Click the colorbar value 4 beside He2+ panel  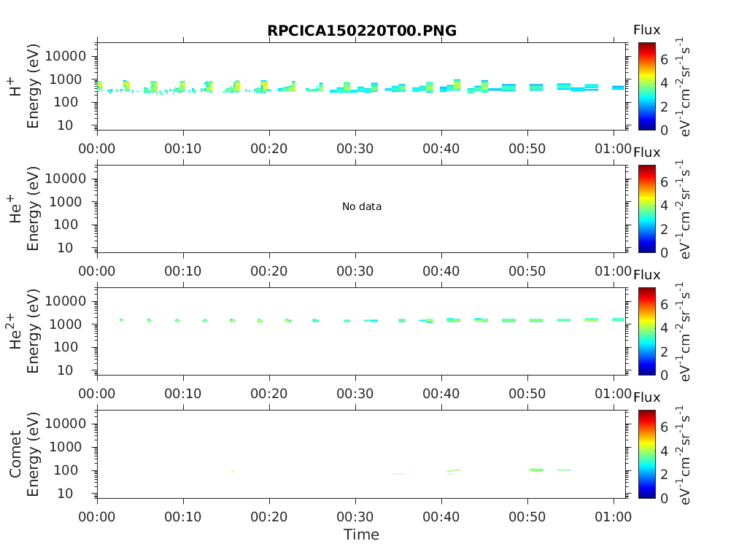[664, 328]
